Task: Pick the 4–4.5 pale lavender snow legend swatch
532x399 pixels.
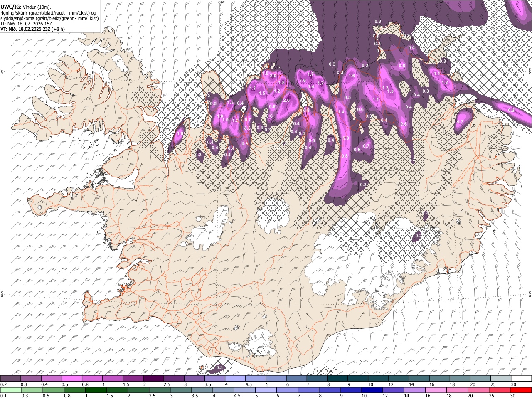Action: pyautogui.click(x=235, y=379)
